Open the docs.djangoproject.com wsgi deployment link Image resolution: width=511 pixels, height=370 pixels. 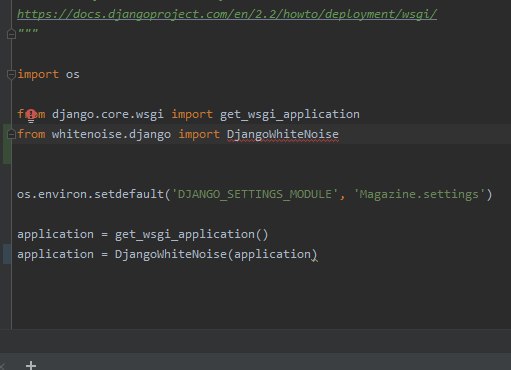pyautogui.click(x=227, y=14)
